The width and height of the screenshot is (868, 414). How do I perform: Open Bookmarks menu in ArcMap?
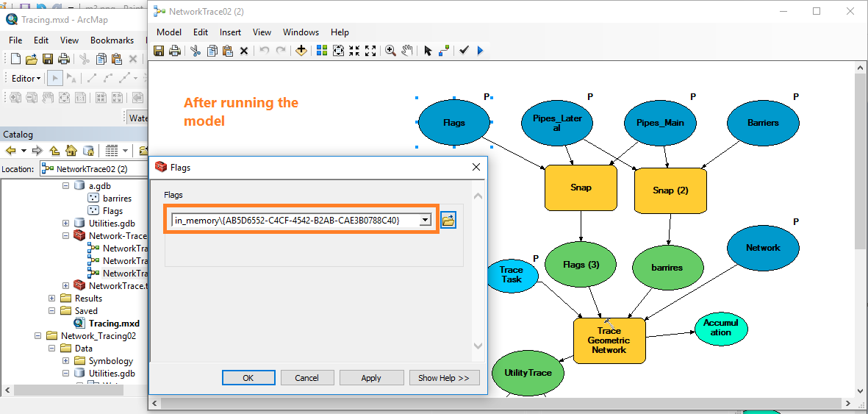(112, 40)
